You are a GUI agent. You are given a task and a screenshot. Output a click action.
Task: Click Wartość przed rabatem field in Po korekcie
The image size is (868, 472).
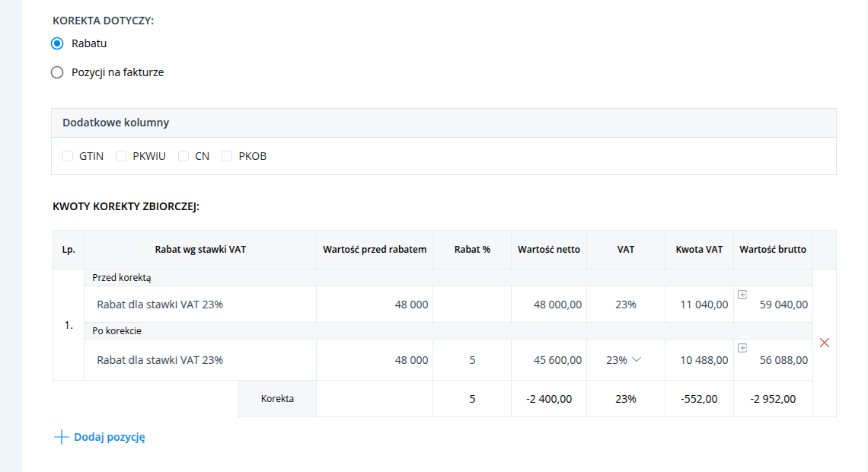pos(375,360)
